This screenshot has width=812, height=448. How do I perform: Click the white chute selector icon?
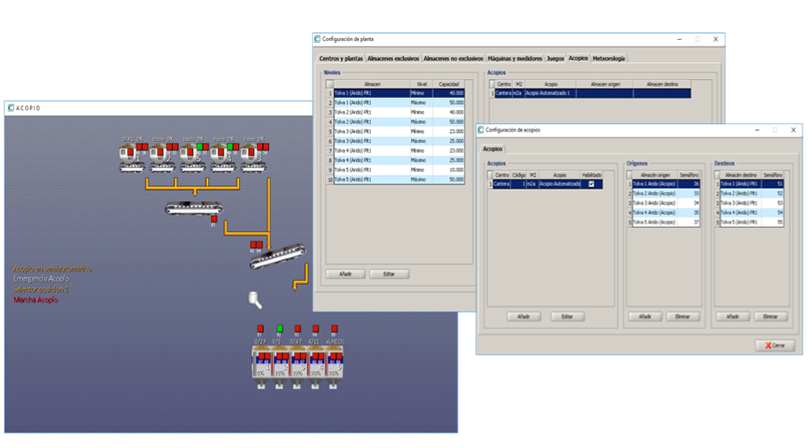tap(255, 298)
